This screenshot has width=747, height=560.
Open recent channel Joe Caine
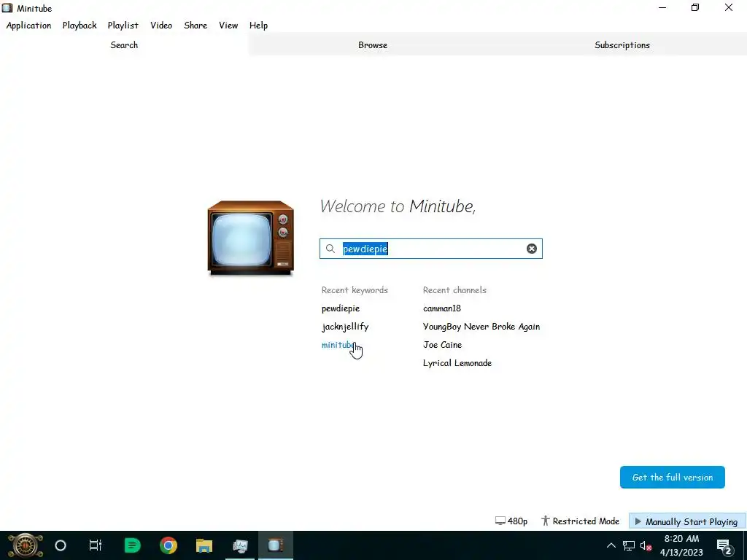442,345
